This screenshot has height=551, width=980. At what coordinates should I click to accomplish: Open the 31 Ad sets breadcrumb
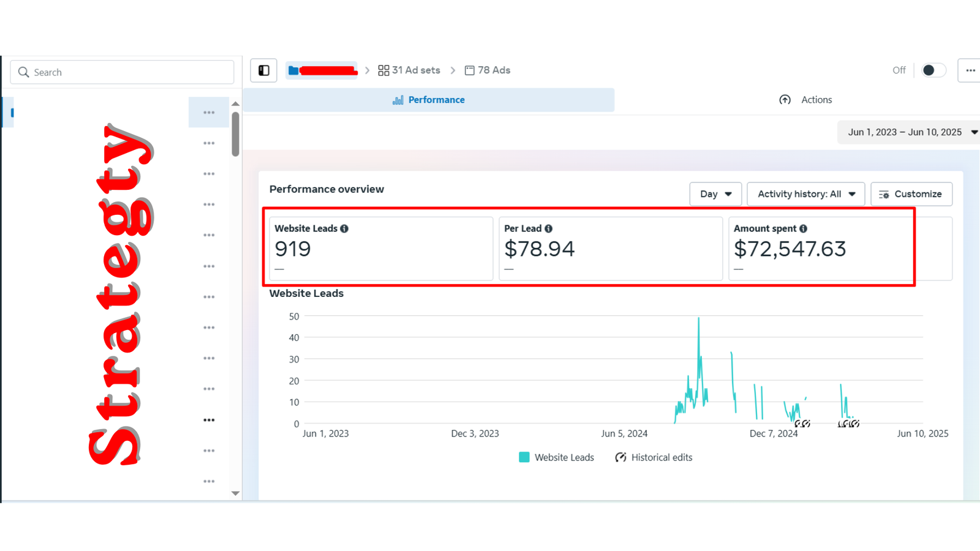pyautogui.click(x=409, y=70)
